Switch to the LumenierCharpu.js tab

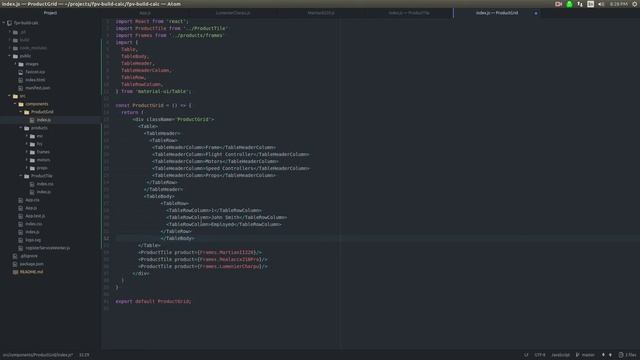[233, 13]
